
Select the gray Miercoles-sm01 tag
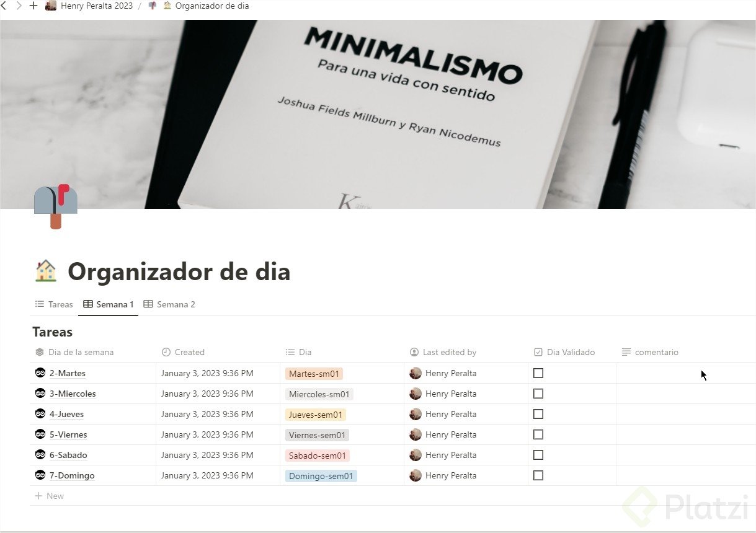click(319, 394)
